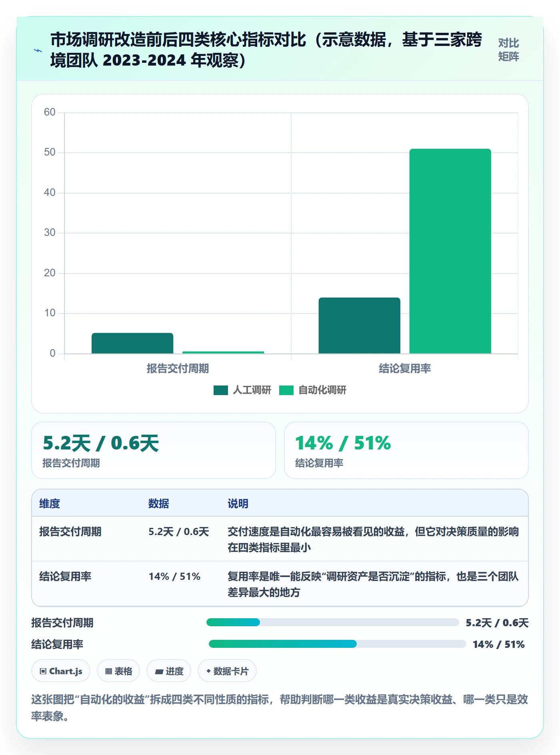Click the chart title starting with 市场调研改造前后
The image size is (560, 755).
[x=266, y=50]
